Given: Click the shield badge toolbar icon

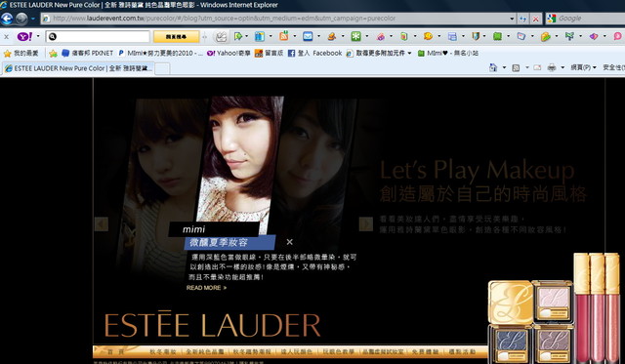Looking at the screenshot, I should coord(476,36).
